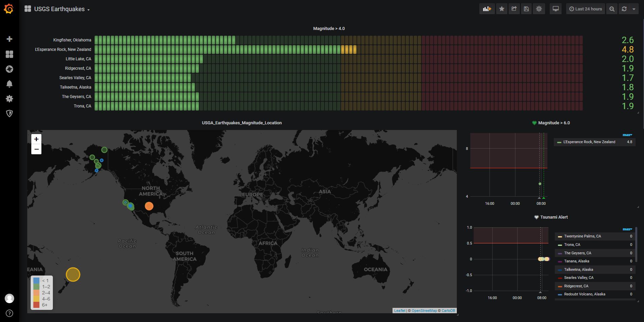
Task: Zoom out on the map
Action: coord(36,149)
